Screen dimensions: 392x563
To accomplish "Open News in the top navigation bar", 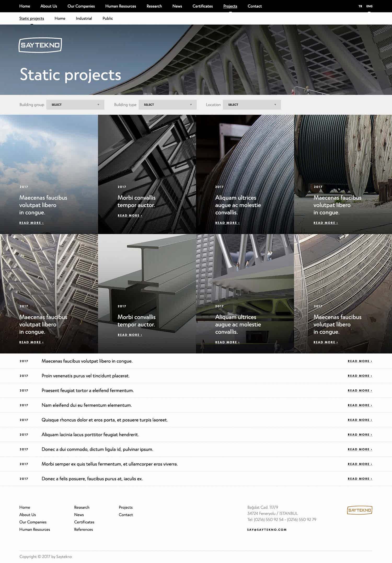I will click(177, 6).
